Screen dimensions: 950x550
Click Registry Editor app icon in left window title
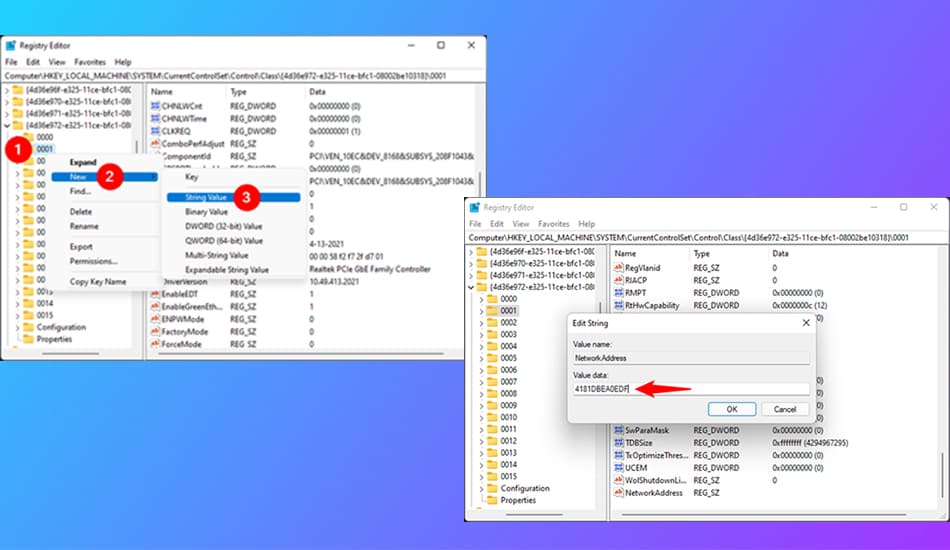(x=10, y=45)
